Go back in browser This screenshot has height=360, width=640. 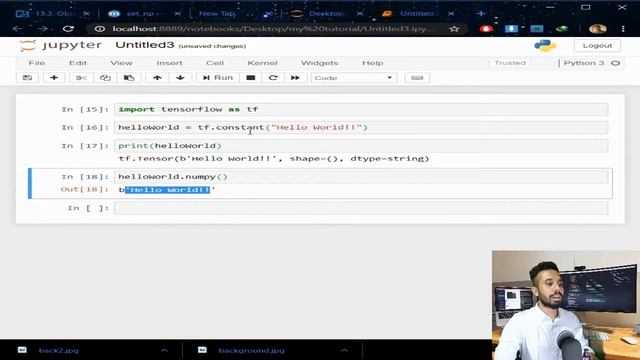click(17, 29)
